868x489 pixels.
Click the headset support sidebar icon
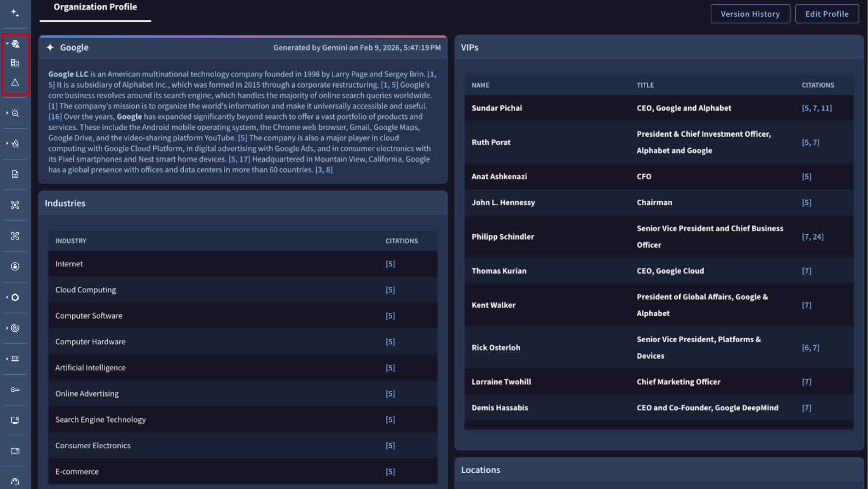pyautogui.click(x=15, y=482)
